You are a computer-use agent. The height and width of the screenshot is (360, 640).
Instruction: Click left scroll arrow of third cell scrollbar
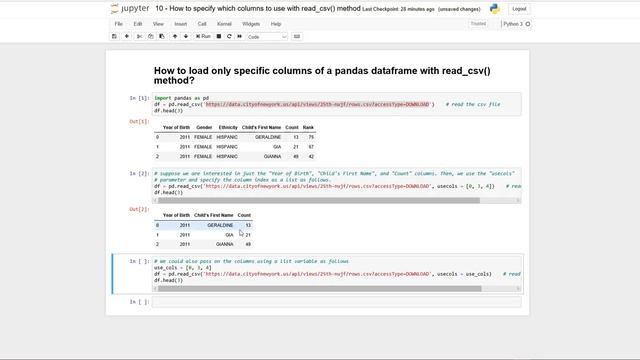[x=155, y=289]
